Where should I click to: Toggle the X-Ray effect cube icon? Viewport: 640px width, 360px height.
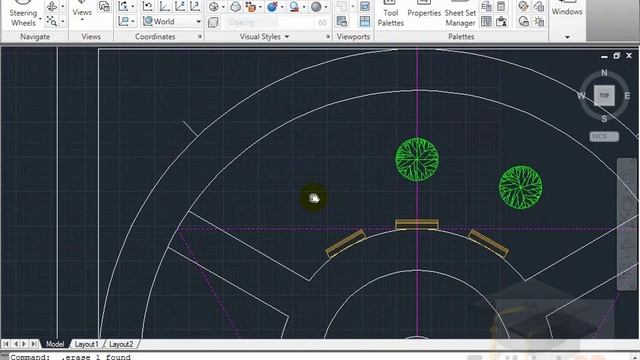tap(213, 22)
